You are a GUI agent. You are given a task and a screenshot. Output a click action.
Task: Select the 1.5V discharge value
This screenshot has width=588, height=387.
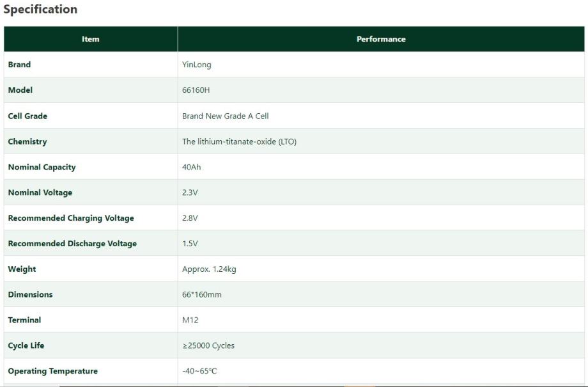[x=190, y=244]
